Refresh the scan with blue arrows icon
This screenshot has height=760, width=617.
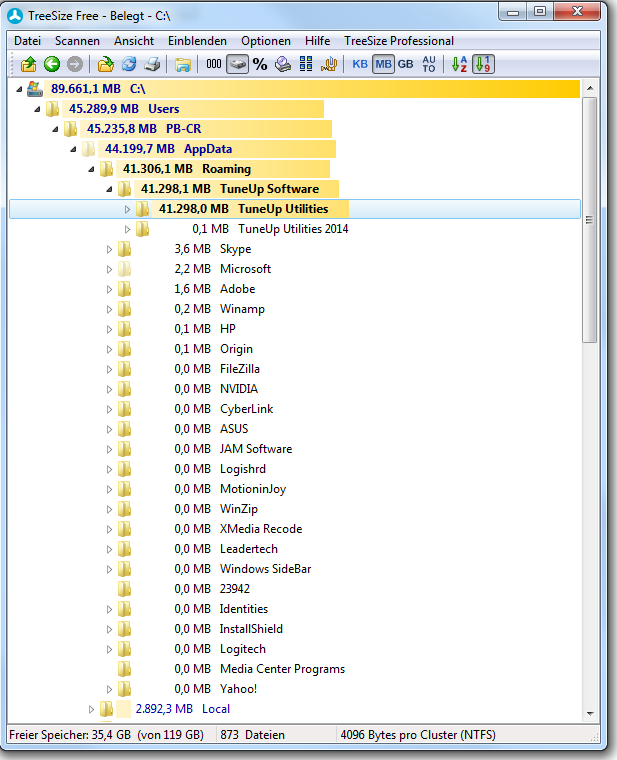click(129, 64)
